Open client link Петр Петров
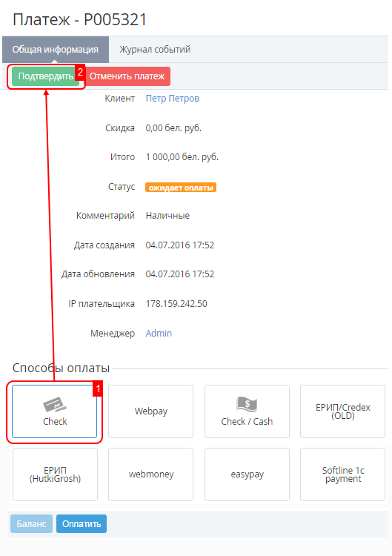This screenshot has height=556, width=392. point(173,98)
